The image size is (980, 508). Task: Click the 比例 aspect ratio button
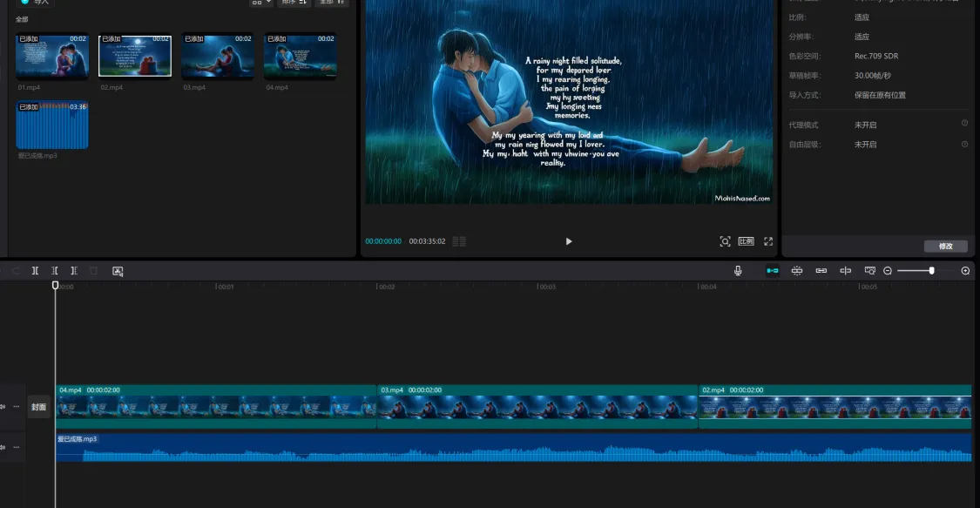pyautogui.click(x=746, y=241)
